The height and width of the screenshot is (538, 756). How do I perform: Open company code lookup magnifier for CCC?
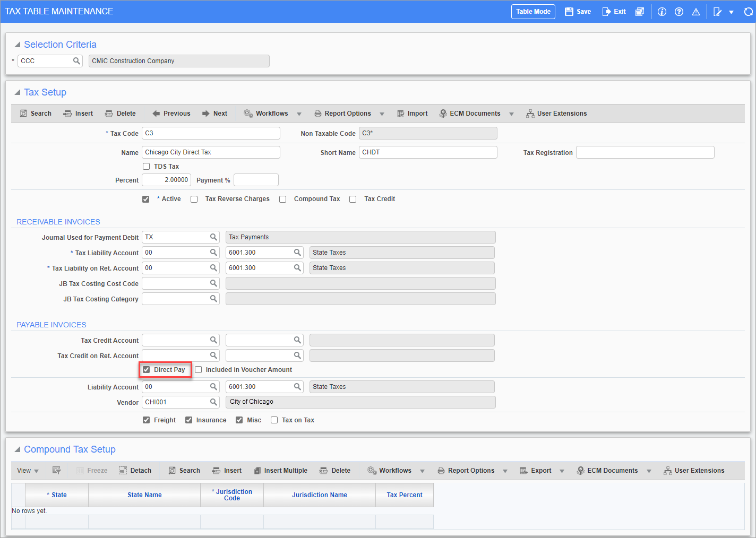[76, 61]
